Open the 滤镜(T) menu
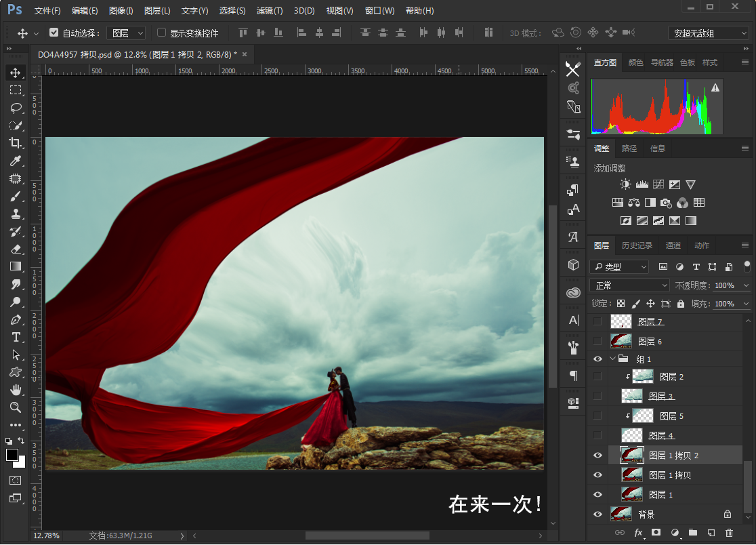756x545 pixels. [270, 11]
